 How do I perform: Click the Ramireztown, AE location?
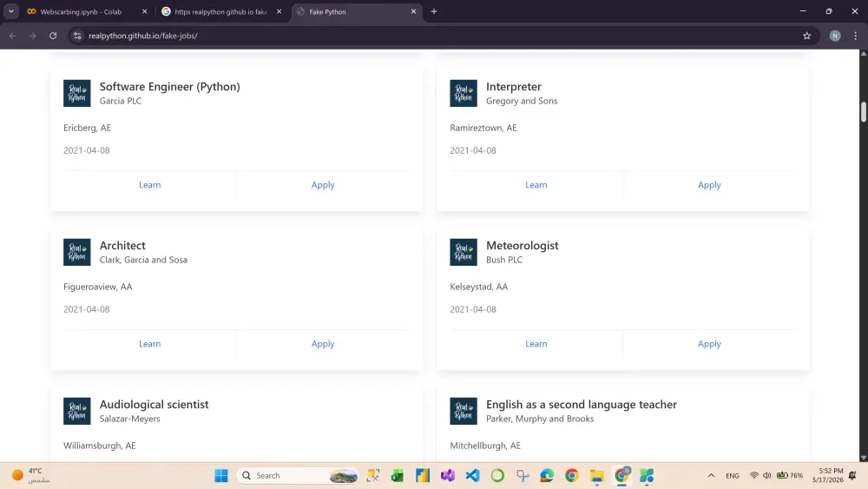pyautogui.click(x=483, y=128)
